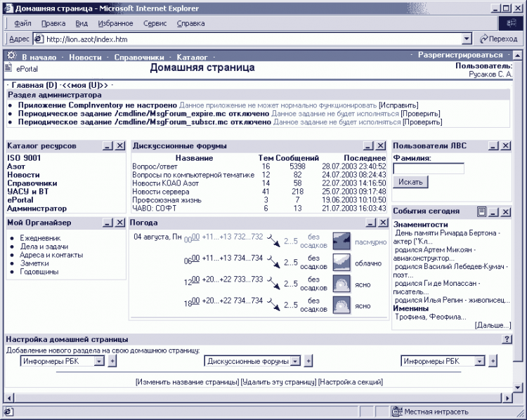Open Каталог in top navigation bar
Image resolution: width=527 pixels, height=420 pixels.
click(192, 57)
